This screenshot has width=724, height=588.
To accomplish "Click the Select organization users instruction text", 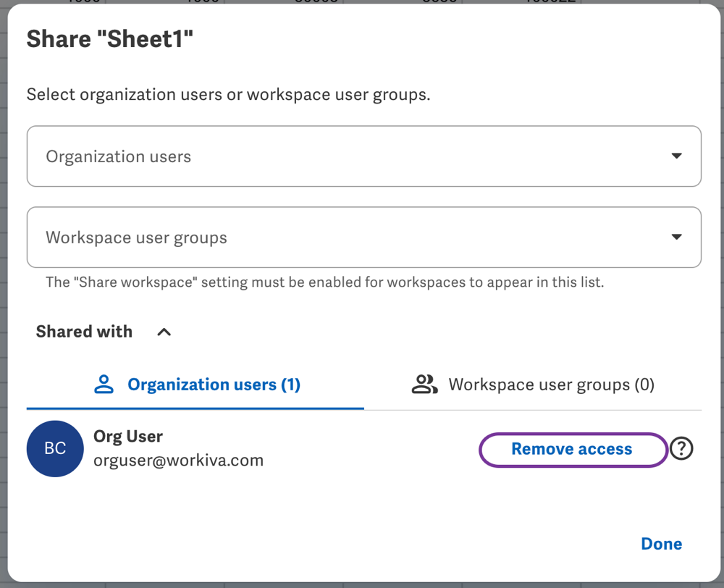I will [x=228, y=95].
